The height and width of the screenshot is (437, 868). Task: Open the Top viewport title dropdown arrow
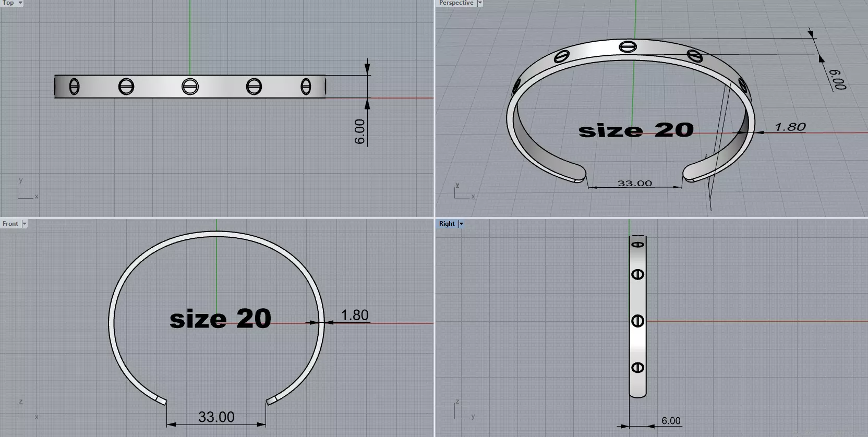(20, 3)
